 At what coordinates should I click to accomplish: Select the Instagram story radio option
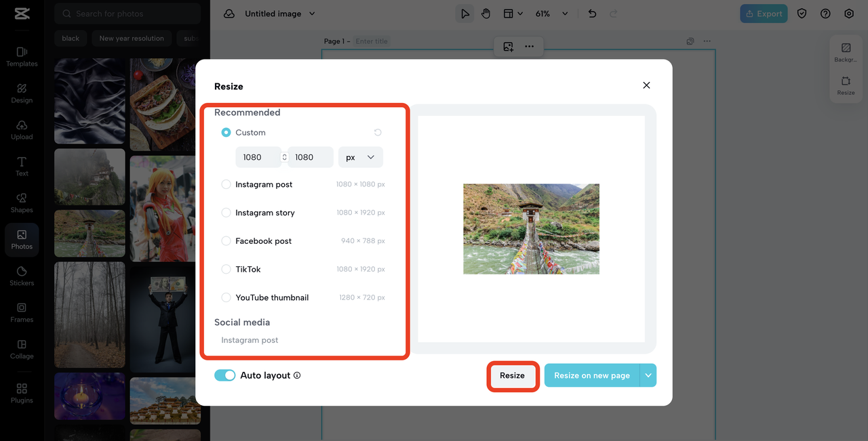point(226,213)
